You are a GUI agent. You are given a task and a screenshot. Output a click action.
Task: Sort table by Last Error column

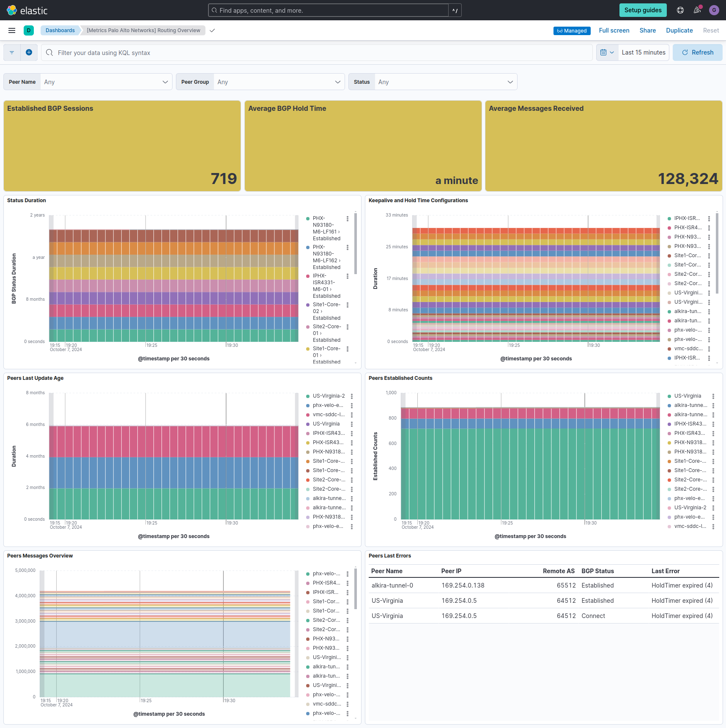(x=666, y=571)
